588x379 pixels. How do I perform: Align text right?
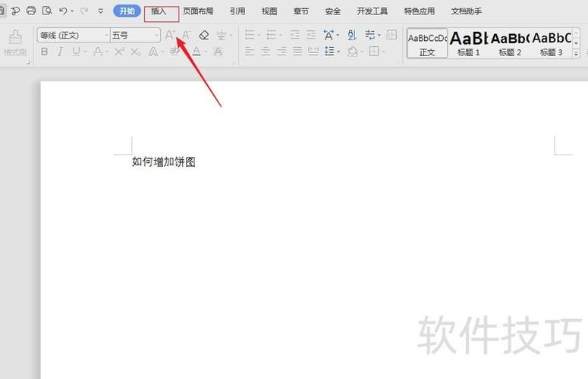pos(281,52)
